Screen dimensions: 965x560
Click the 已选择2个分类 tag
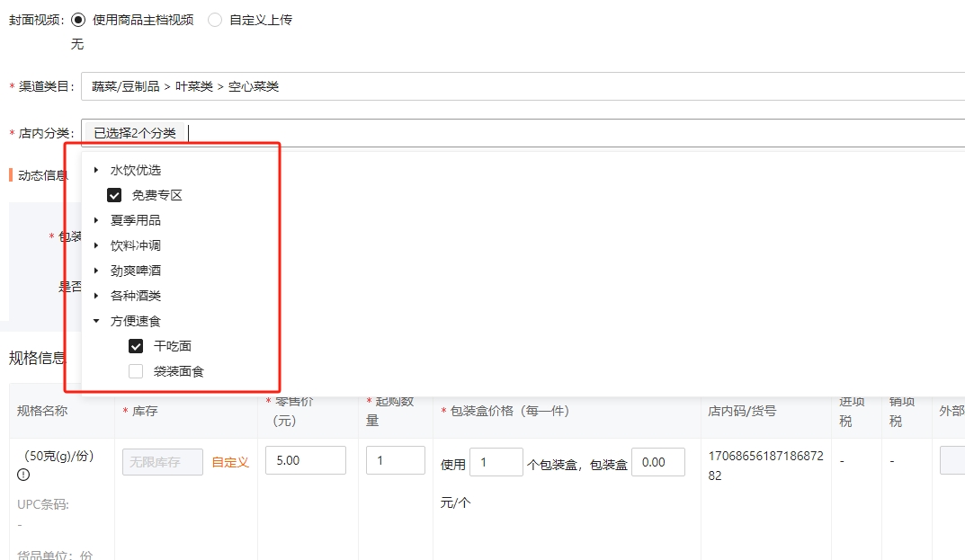coord(135,133)
